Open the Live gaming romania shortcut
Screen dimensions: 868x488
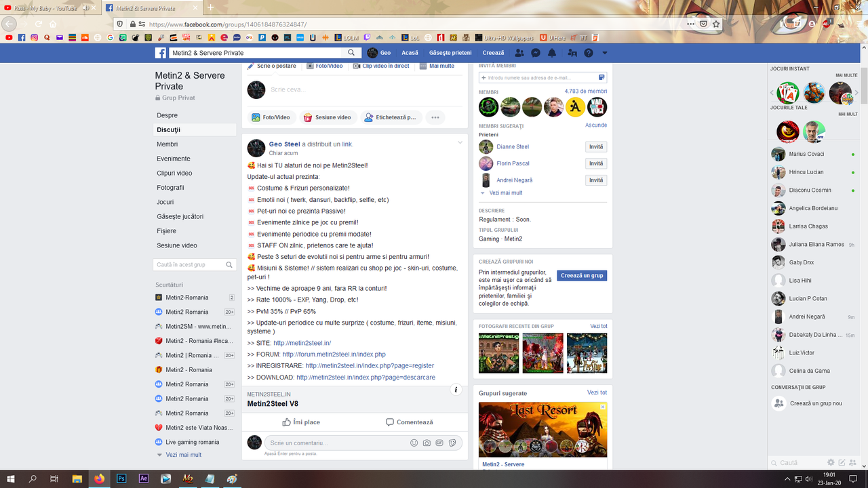(x=192, y=442)
